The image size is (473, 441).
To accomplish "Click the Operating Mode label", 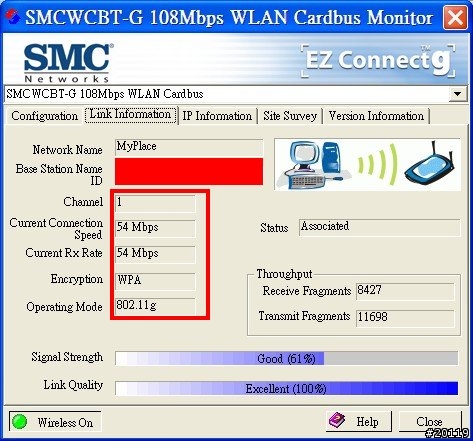I will 64,307.
